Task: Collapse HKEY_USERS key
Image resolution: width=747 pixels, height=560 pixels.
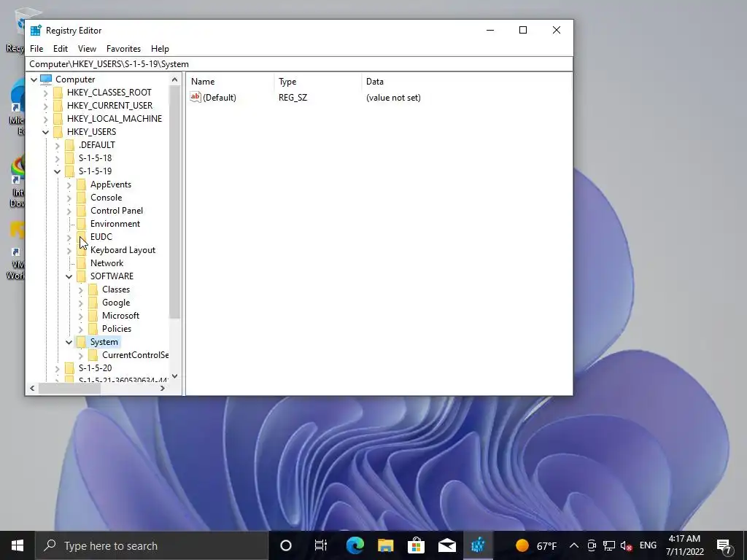Action: coord(46,132)
